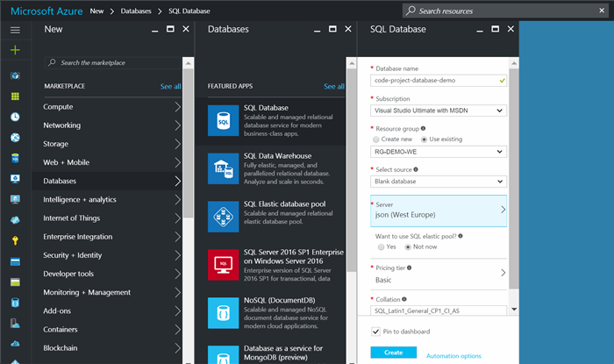This screenshot has height=364, width=614.
Task: Click the Pricing tier info icon
Action: click(x=410, y=268)
